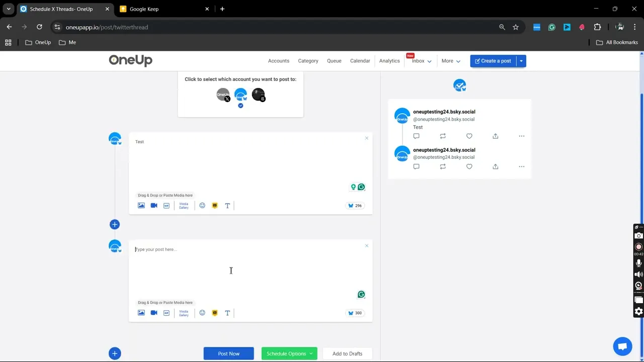Insert a post between the two thread posts
The height and width of the screenshot is (362, 644).
click(115, 224)
